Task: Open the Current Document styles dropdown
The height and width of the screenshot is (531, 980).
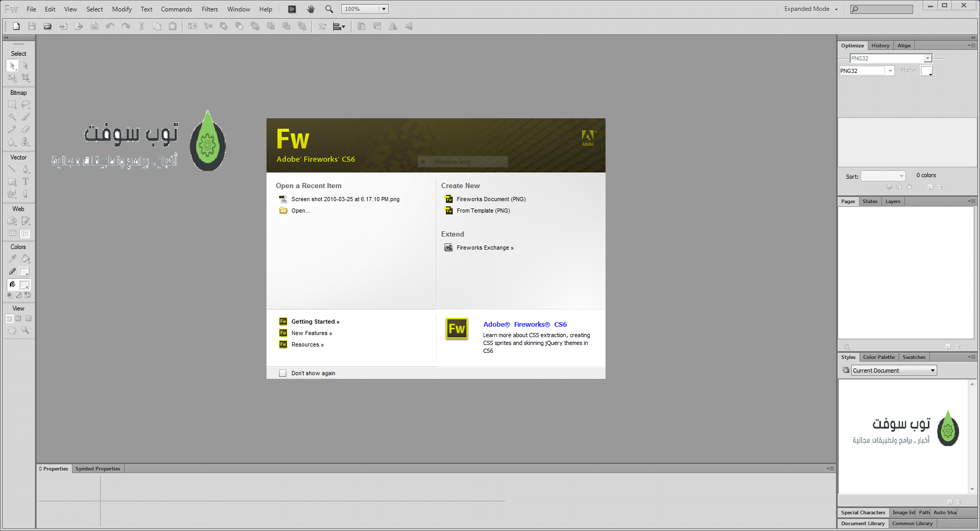Action: tap(894, 371)
